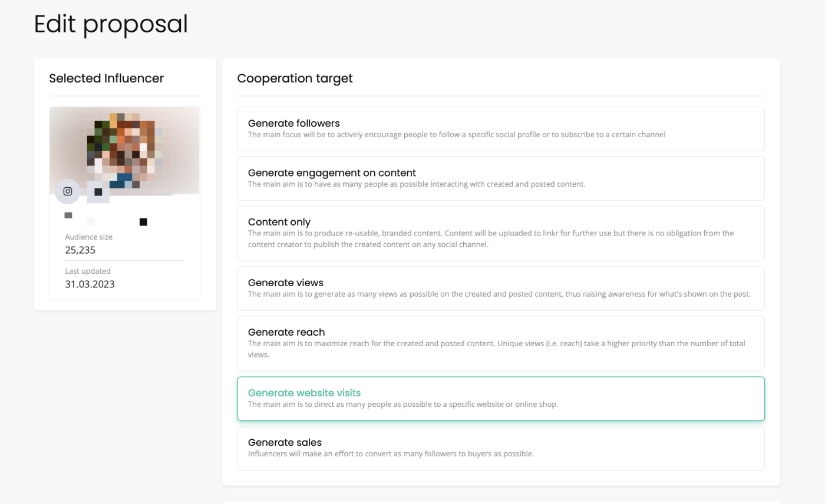This screenshot has height=504, width=825.
Task: Choose Generate engagement on content option
Action: click(x=501, y=178)
